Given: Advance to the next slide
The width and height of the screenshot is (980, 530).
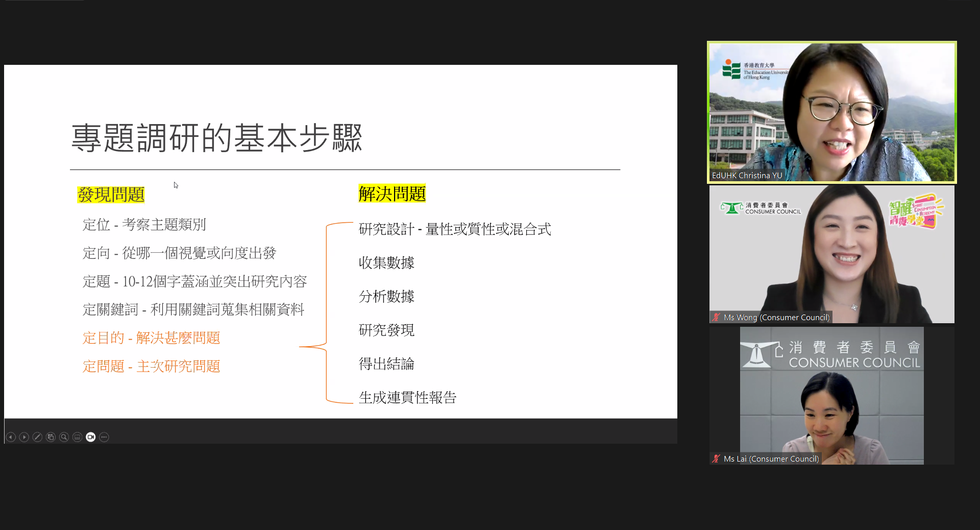Looking at the screenshot, I should click(24, 437).
